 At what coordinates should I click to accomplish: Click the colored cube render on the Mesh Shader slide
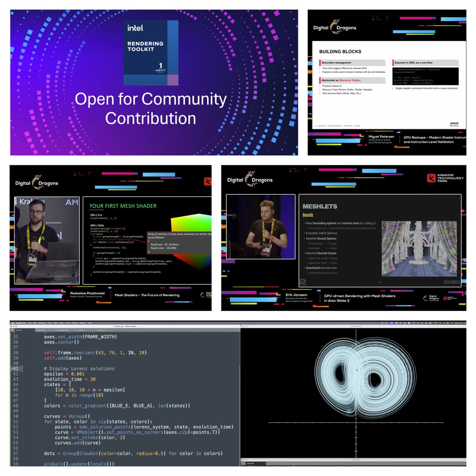[191, 242]
